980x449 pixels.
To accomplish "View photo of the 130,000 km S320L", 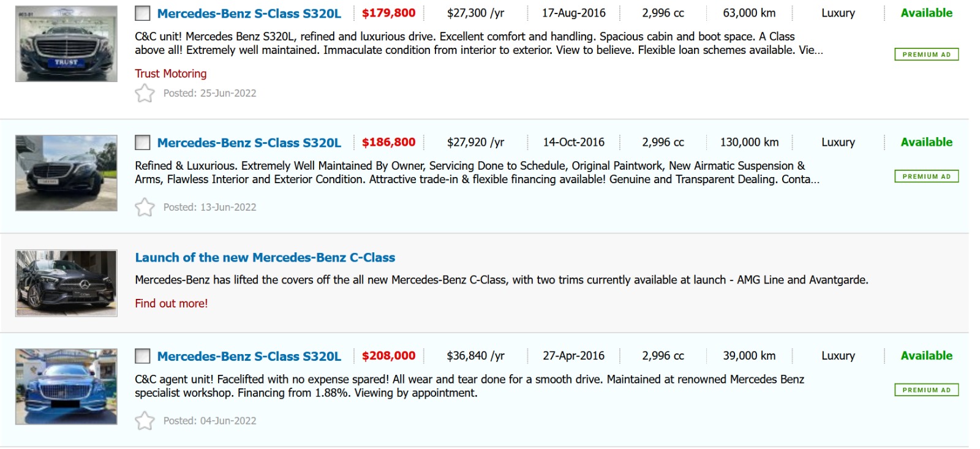I will pyautogui.click(x=66, y=173).
